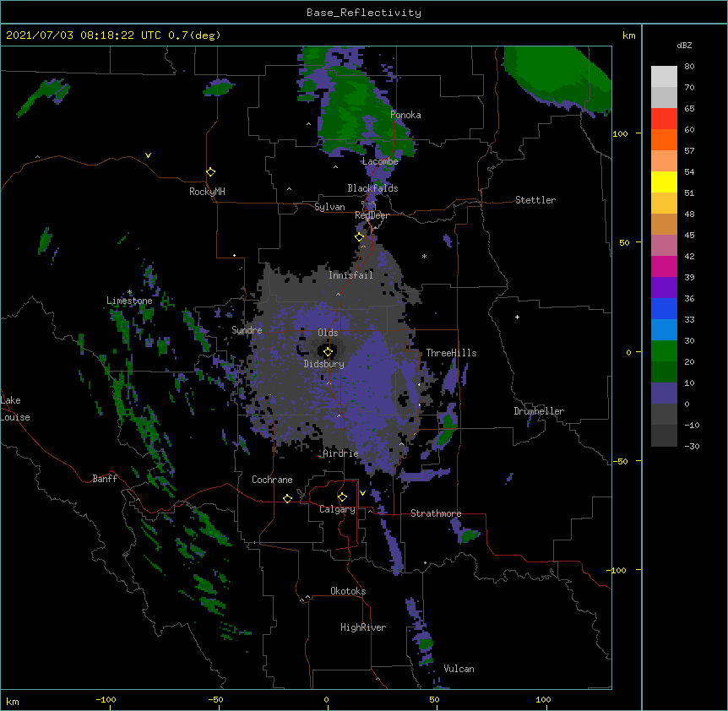Select the -30 value on the dBZ legend
Image resolution: width=728 pixels, height=711 pixels.
pos(692,446)
